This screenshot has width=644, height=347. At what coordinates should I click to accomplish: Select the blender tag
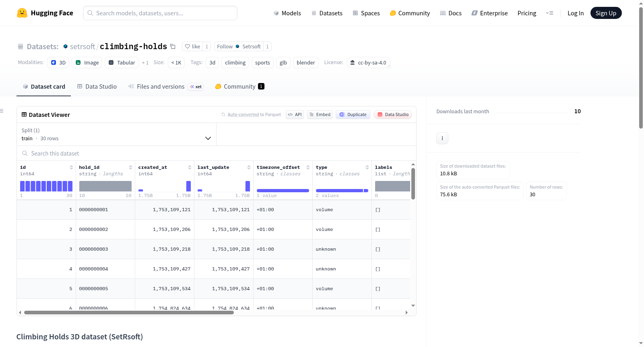pos(306,62)
